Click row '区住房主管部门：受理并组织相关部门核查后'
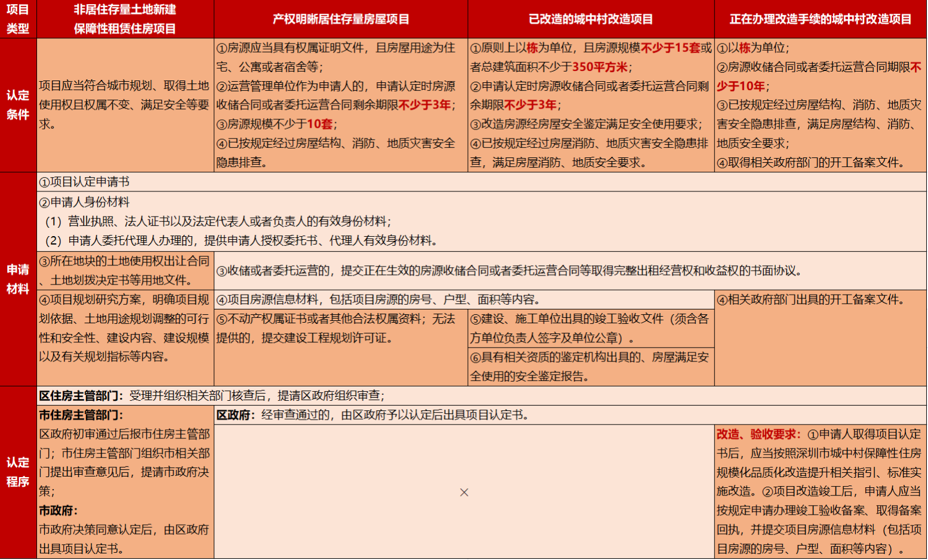 point(482,395)
